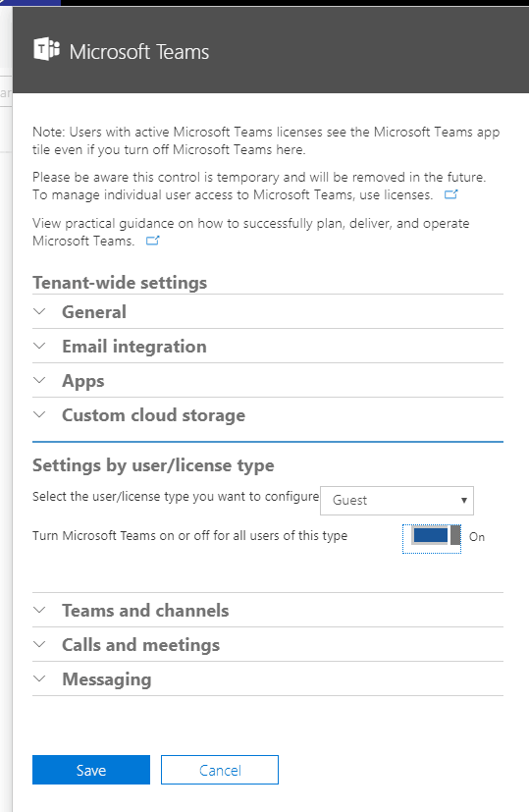Click the Microsoft Teams title text

tap(139, 52)
